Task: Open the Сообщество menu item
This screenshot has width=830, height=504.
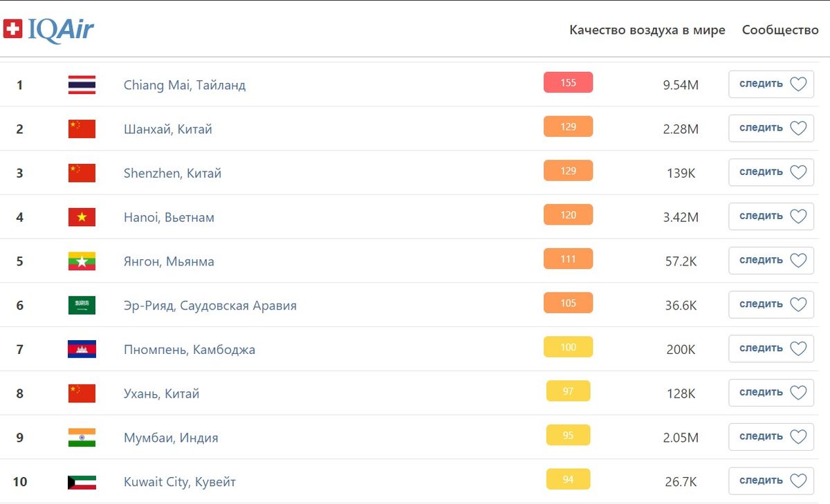Action: click(x=780, y=30)
